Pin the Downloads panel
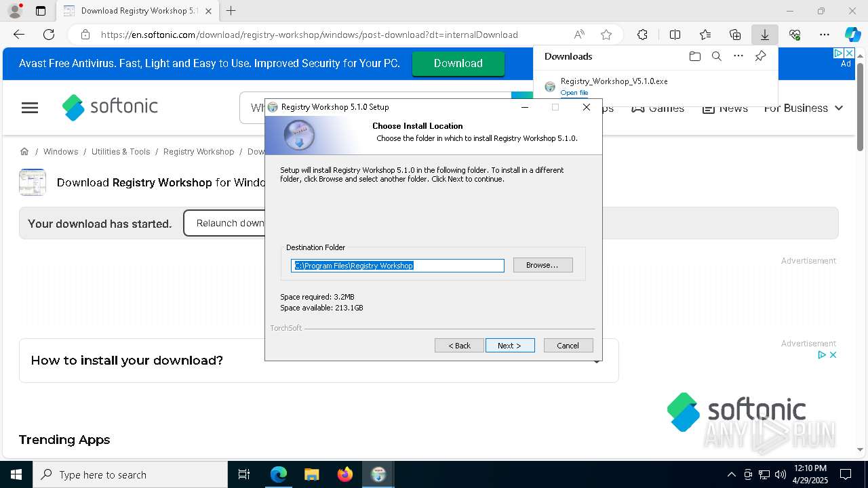868x488 pixels. pos(760,56)
